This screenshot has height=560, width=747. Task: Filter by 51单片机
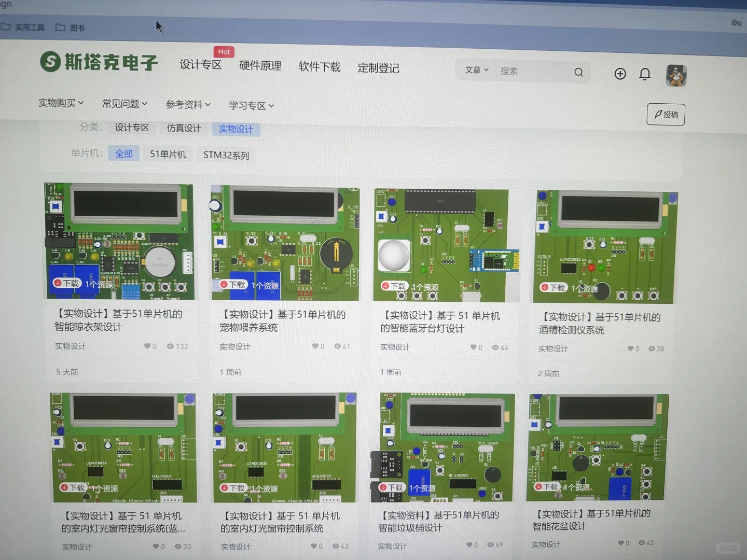[168, 154]
